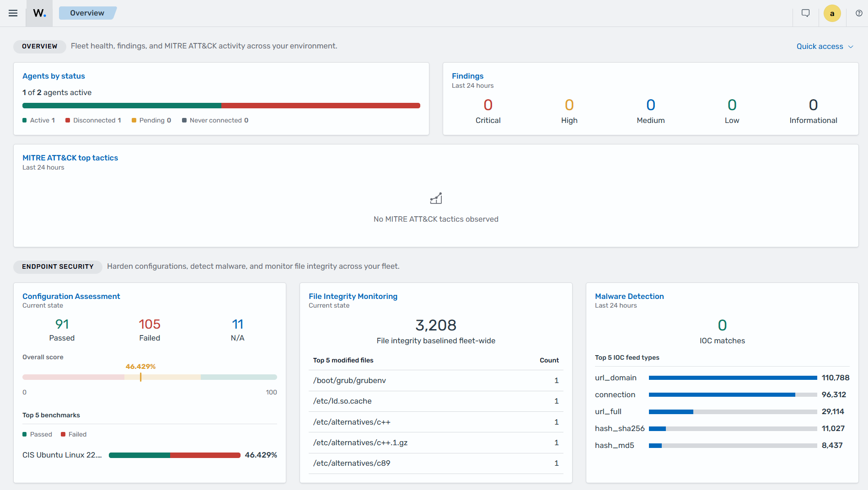The image size is (868, 490).
Task: Click the Pending 0 legend item
Action: (x=151, y=120)
